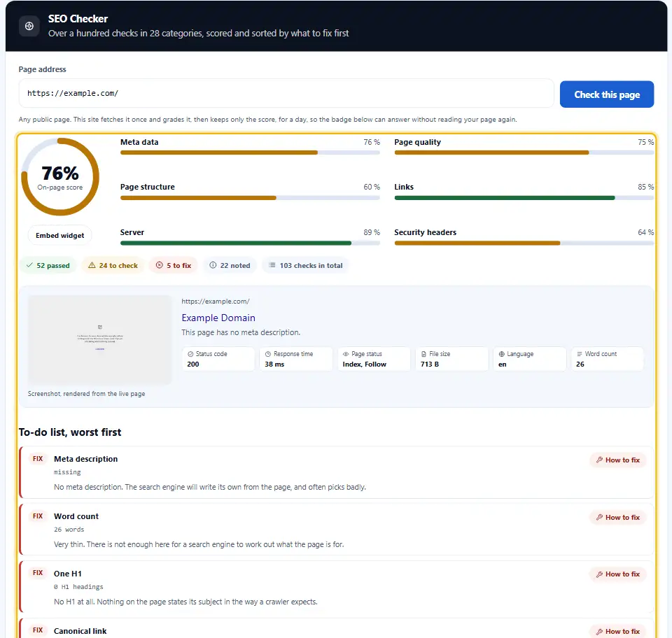The width and height of the screenshot is (672, 638).
Task: Click the FIX badge beside Word count
Action: (x=38, y=516)
